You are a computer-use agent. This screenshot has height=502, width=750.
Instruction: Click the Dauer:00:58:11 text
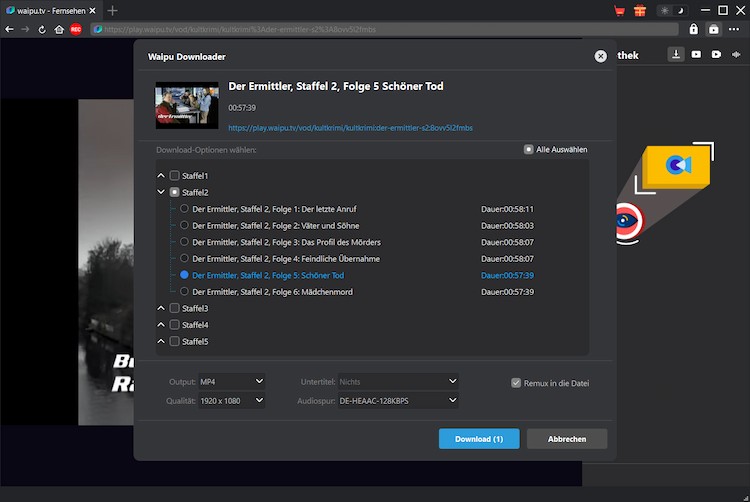[x=507, y=209]
